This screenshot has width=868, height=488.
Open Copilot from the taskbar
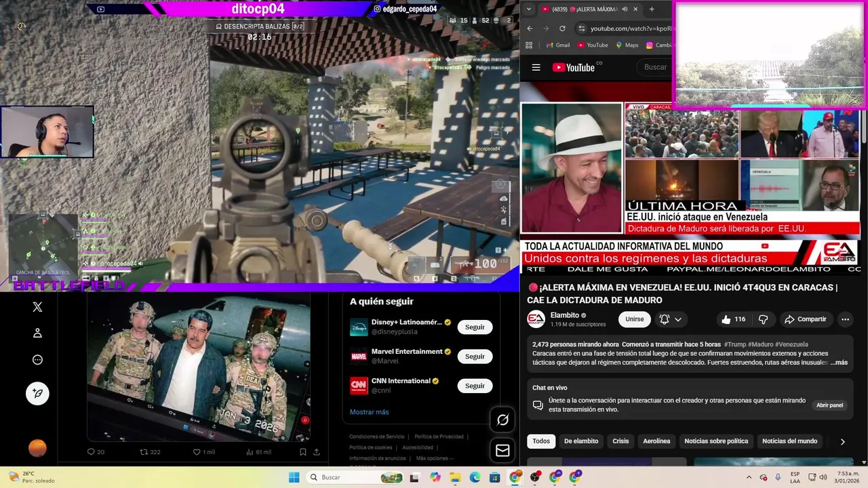point(435,477)
